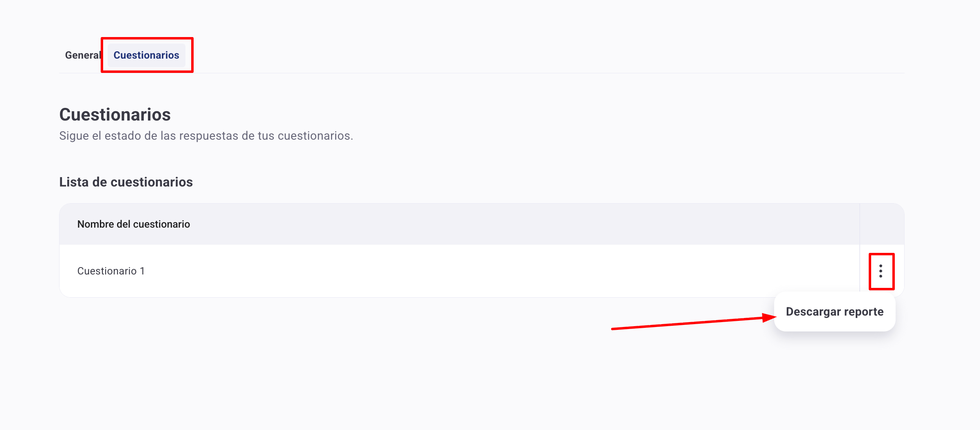Click the Lista de cuestionarios section title
The width and height of the screenshot is (980, 430).
(x=126, y=182)
